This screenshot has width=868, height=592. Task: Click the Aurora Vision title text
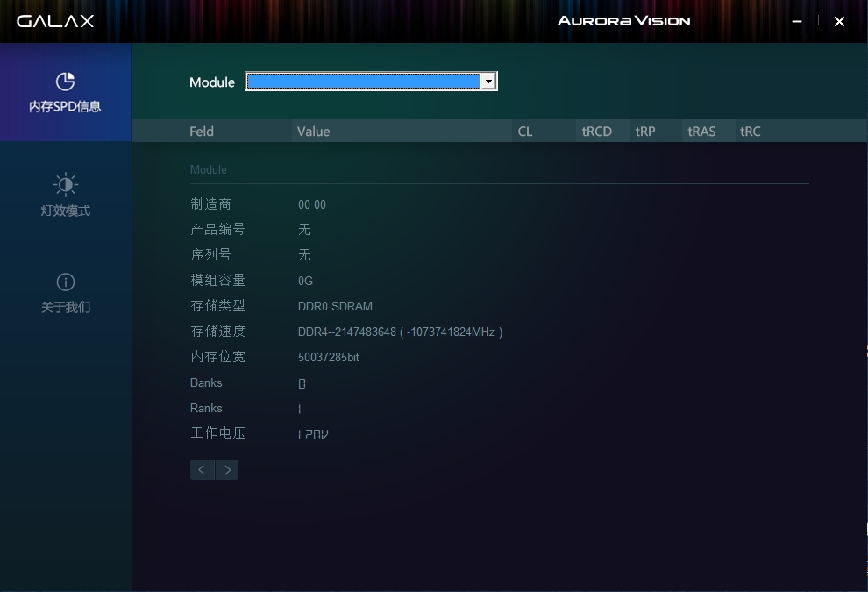(624, 21)
